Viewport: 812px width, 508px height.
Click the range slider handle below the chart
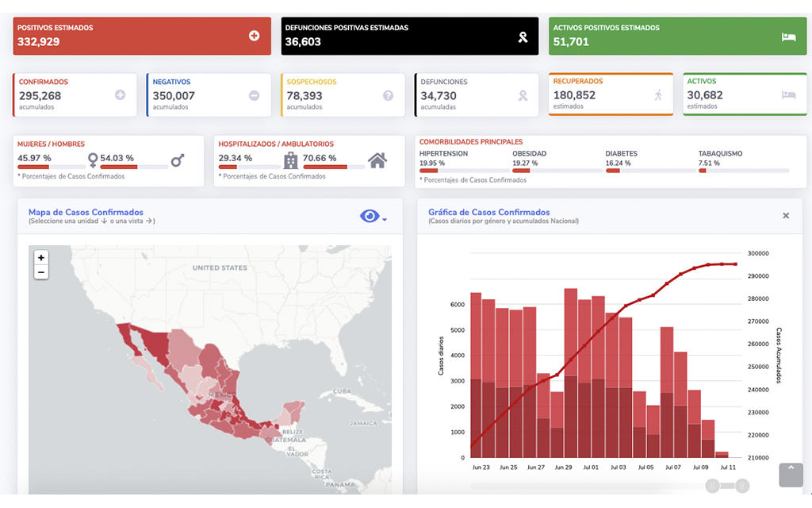714,485
